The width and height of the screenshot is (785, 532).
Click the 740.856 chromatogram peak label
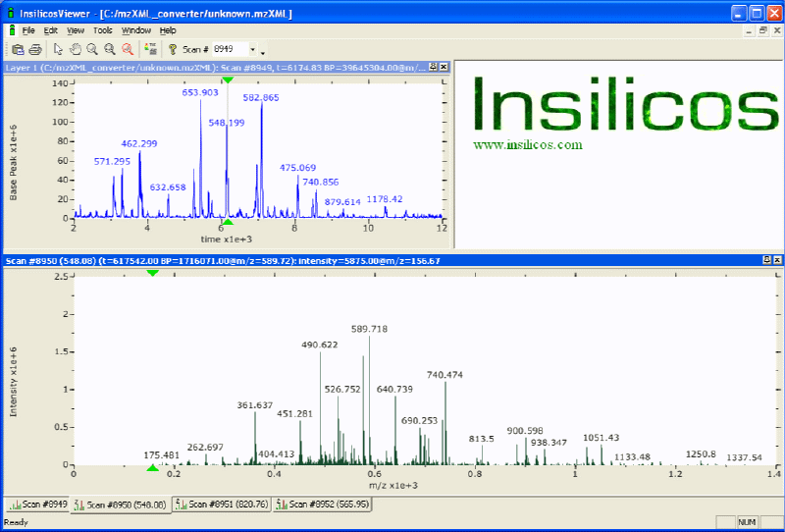[x=321, y=183]
